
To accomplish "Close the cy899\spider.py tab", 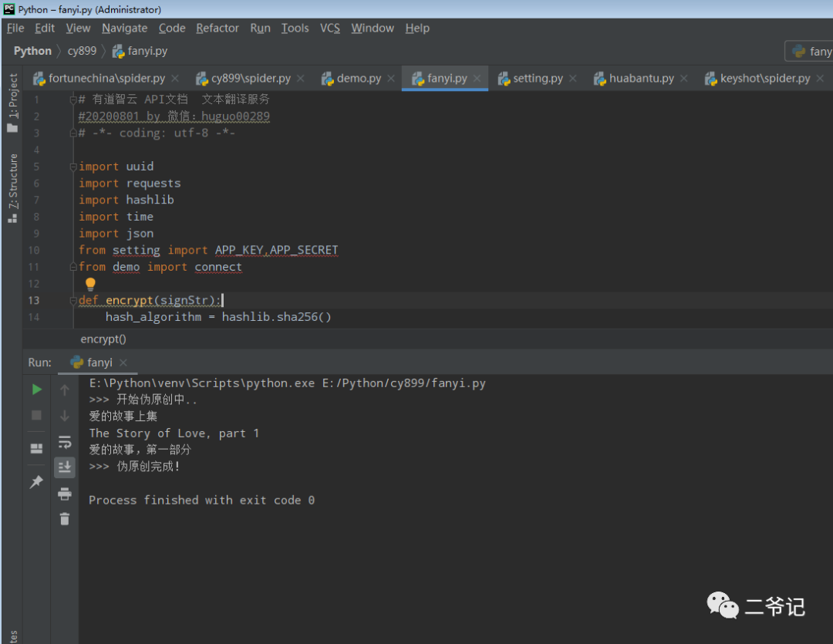I will [301, 78].
